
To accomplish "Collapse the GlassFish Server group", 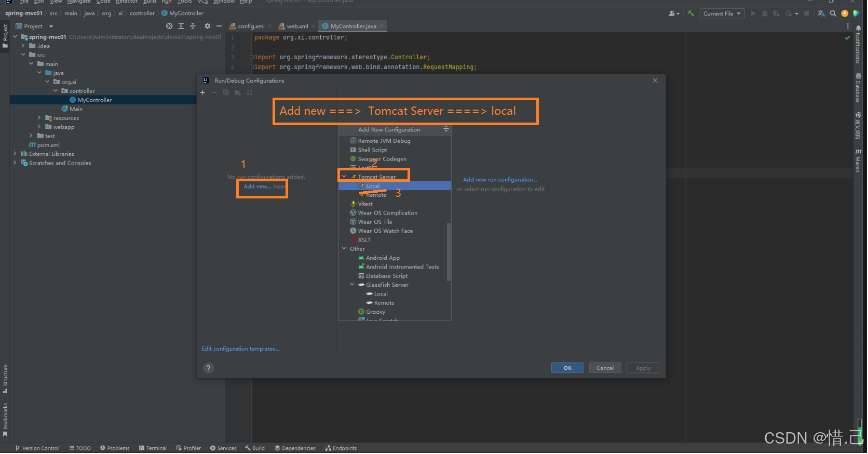I will point(352,285).
